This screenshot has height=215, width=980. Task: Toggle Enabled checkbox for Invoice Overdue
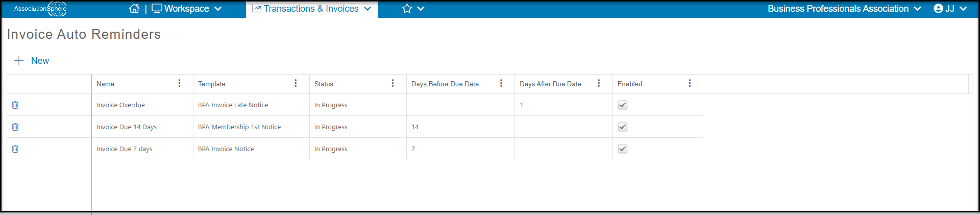(623, 105)
